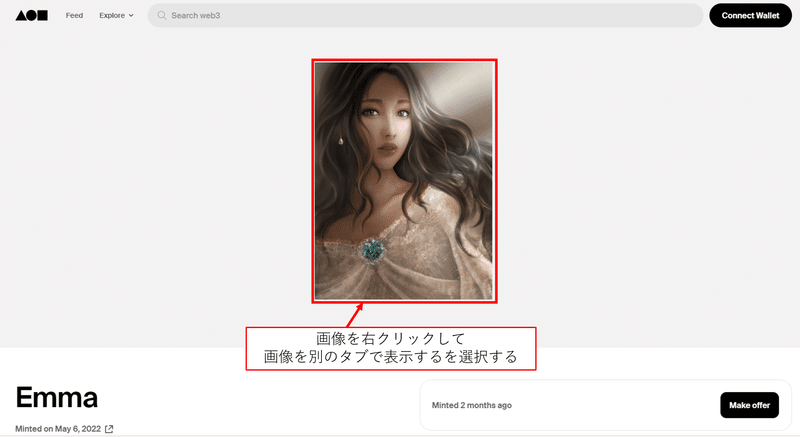Focus the Search web3 input field
The image size is (800, 437).
426,15
